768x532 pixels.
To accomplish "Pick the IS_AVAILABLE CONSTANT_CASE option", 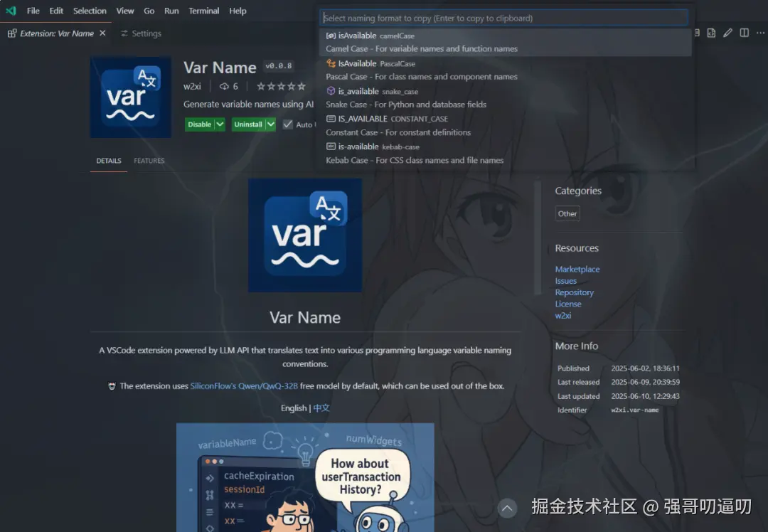I will click(506, 125).
